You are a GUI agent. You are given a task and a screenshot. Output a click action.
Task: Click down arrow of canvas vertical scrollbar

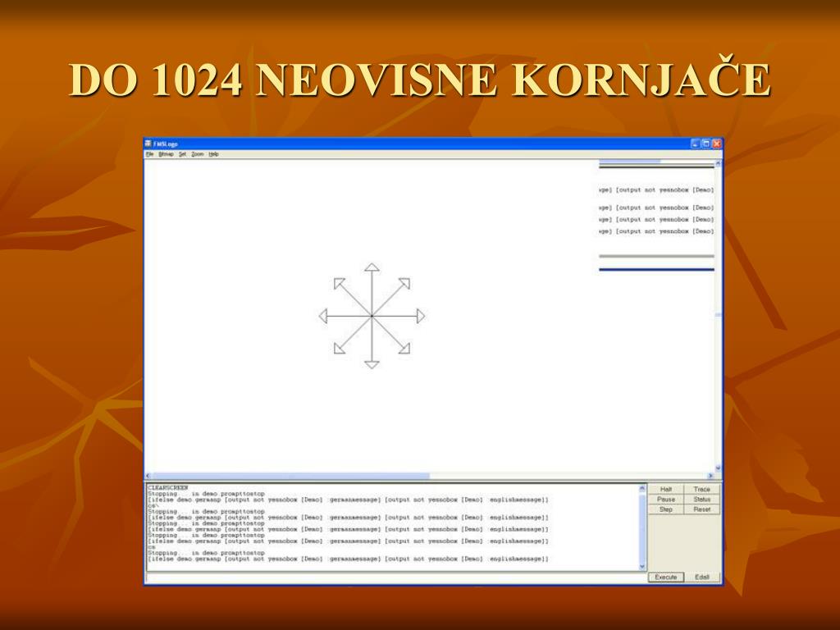pos(719,468)
